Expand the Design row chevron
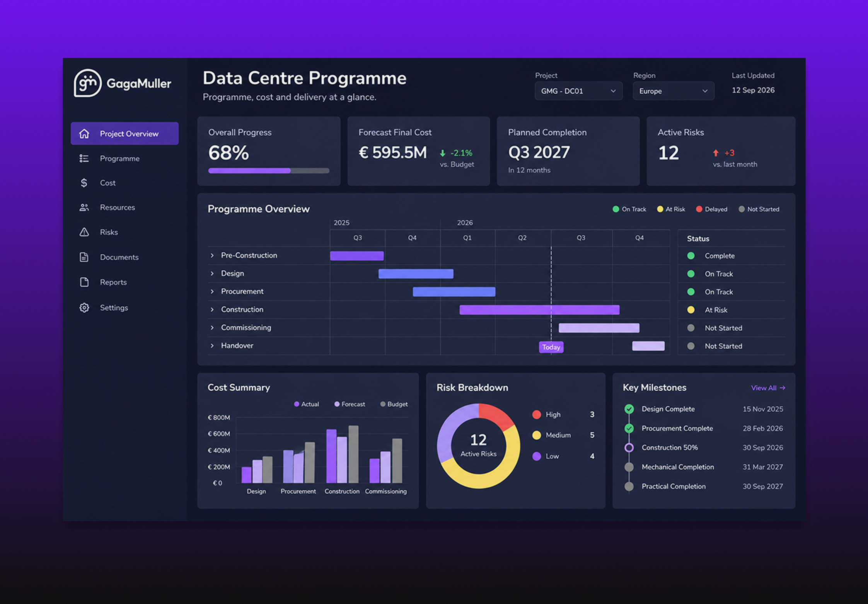This screenshot has height=604, width=868. pyautogui.click(x=212, y=274)
